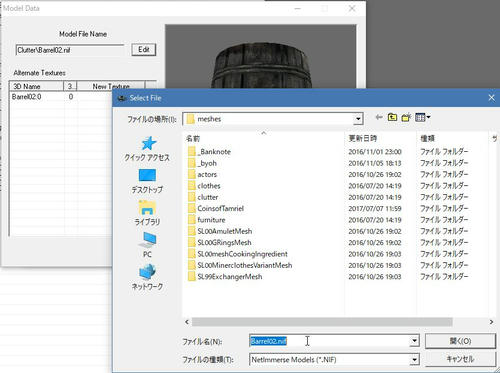500x373 pixels.
Task: Click the horizontal scrollbar in file list
Action: [322, 322]
